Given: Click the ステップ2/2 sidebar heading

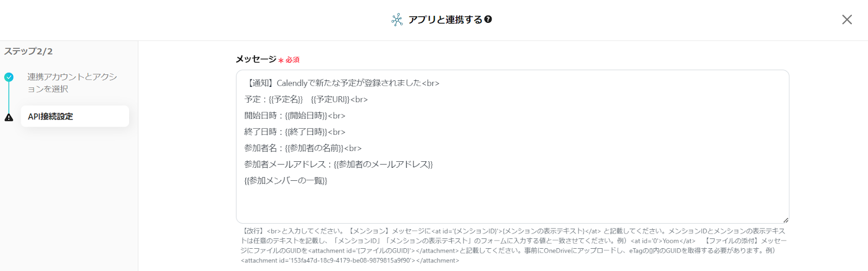Looking at the screenshot, I should click(x=28, y=52).
